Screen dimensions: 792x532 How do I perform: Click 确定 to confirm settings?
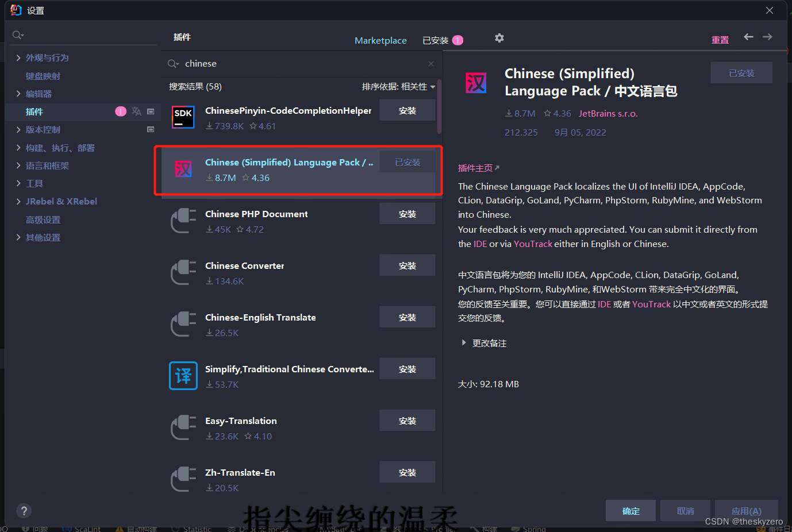[x=630, y=511]
